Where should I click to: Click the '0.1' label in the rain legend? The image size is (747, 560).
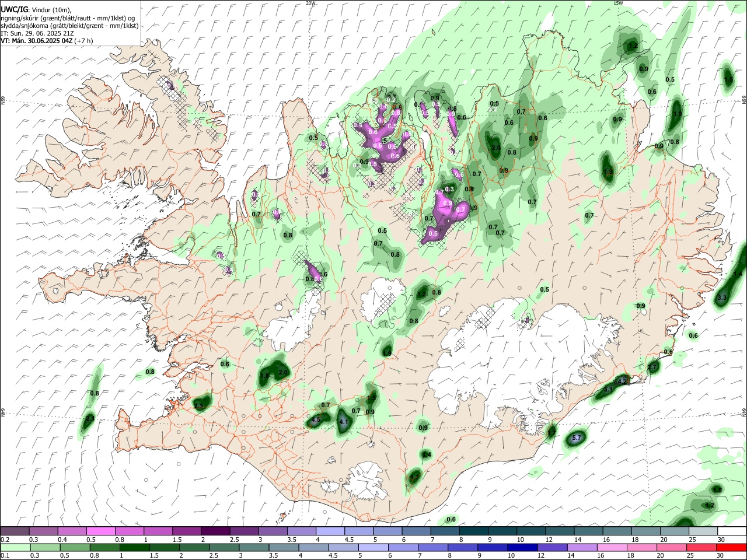[5, 555]
